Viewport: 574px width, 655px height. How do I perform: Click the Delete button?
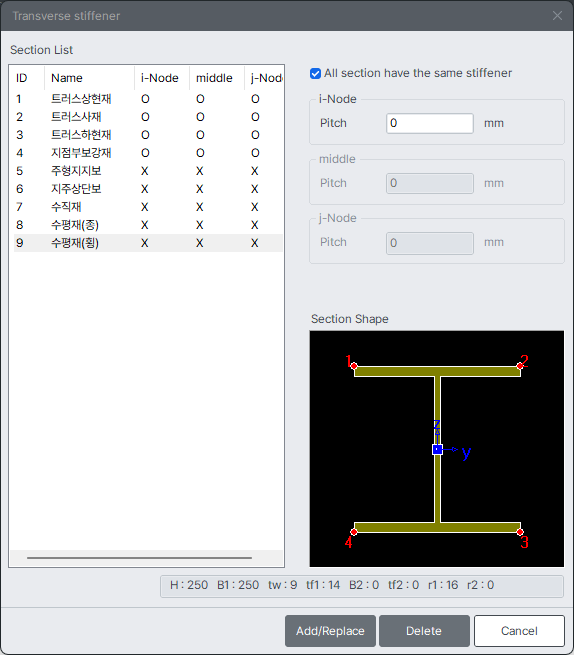424,631
